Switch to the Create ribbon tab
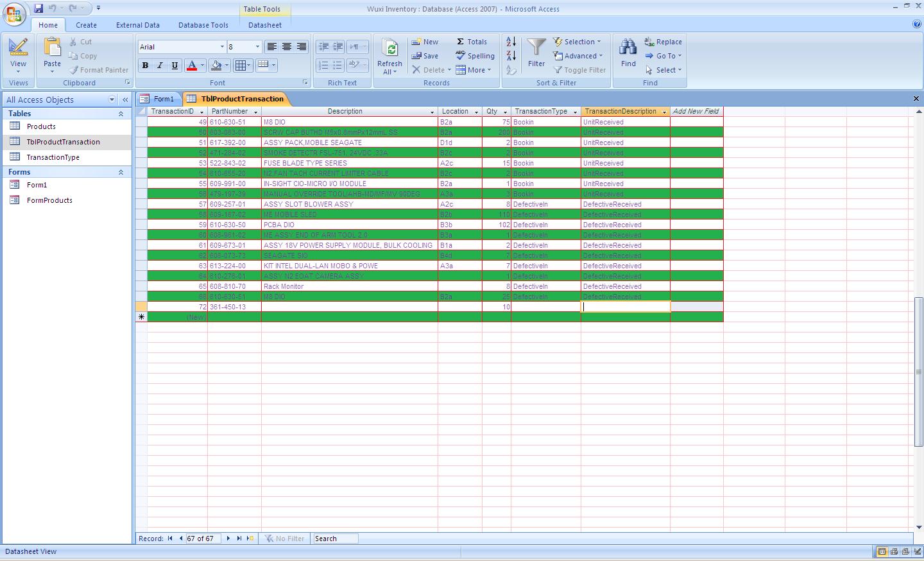924x561 pixels. [86, 25]
